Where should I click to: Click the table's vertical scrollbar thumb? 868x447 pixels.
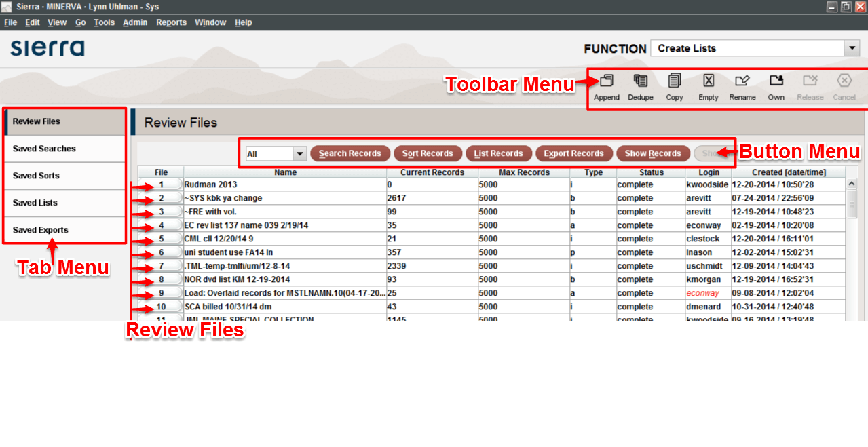pyautogui.click(x=852, y=203)
